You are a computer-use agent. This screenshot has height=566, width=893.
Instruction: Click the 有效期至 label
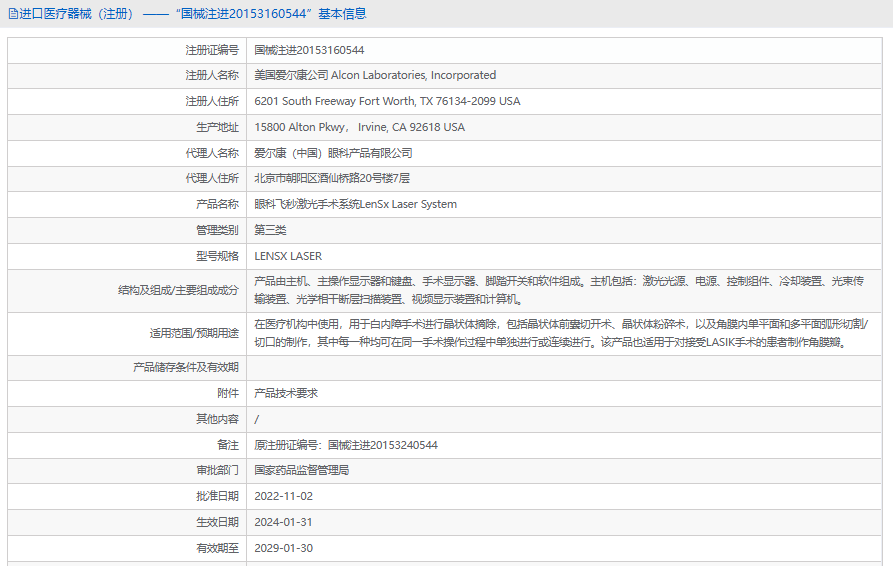click(218, 548)
